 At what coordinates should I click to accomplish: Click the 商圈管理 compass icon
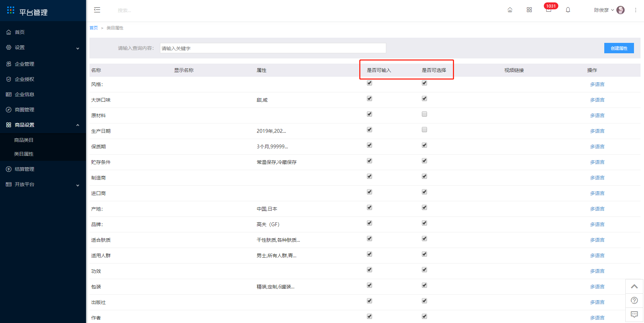9,110
